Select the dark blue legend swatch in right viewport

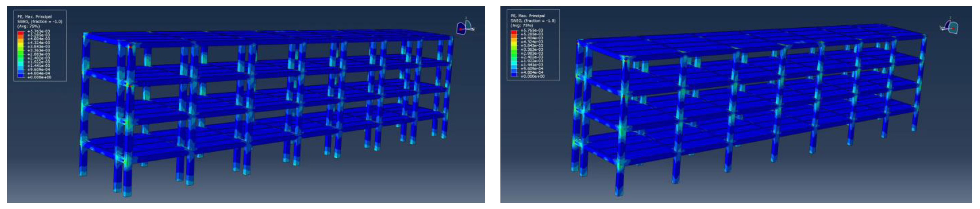[514, 75]
